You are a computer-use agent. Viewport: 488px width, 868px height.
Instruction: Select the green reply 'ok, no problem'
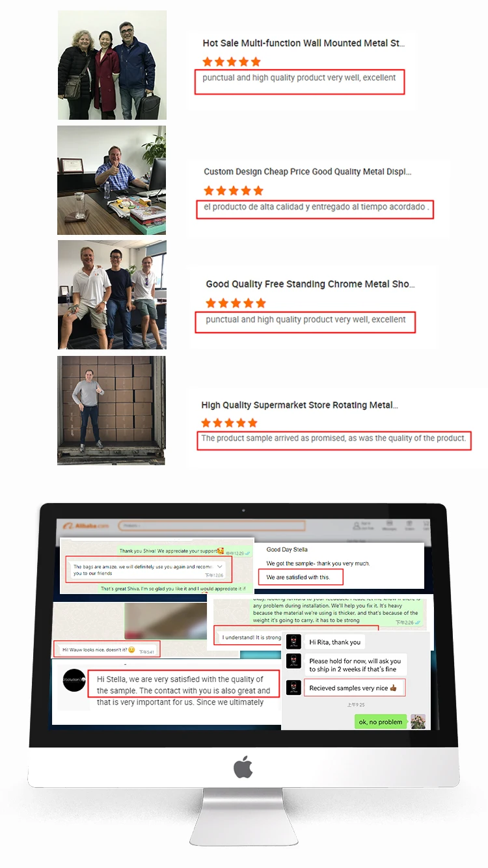coord(381,722)
